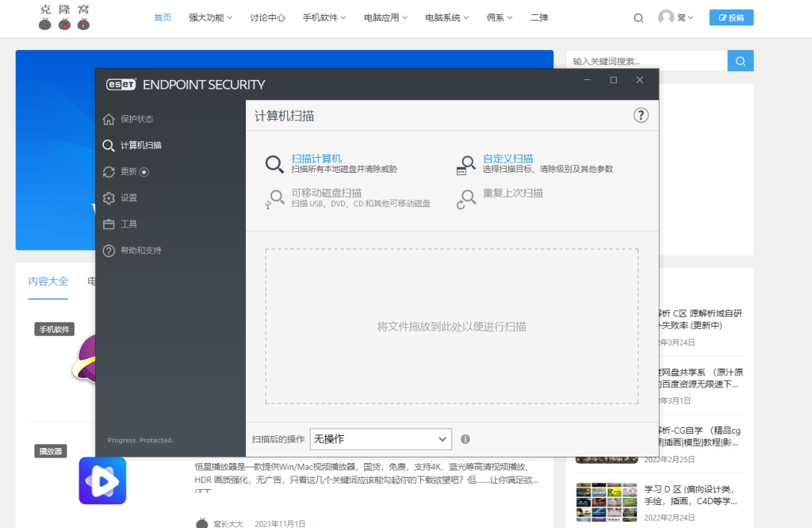Open the 工具 briefcase icon in sidebar

(108, 224)
